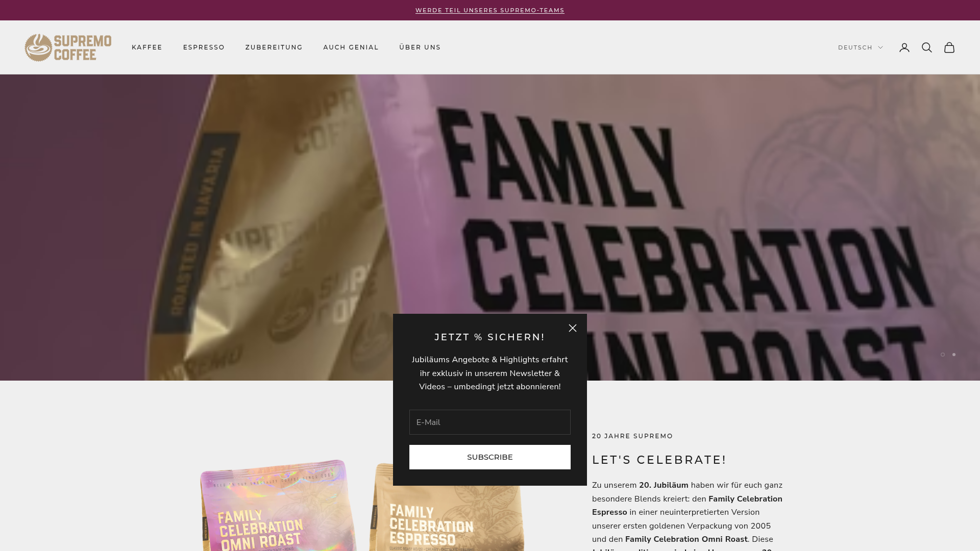Click the Subscribe button
Viewport: 980px width, 551px height.
tap(490, 457)
